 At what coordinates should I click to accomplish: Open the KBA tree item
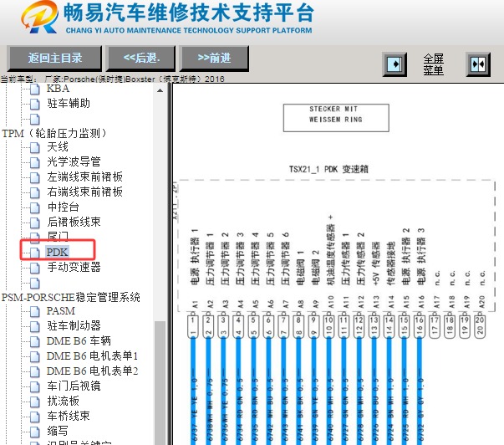58,88
